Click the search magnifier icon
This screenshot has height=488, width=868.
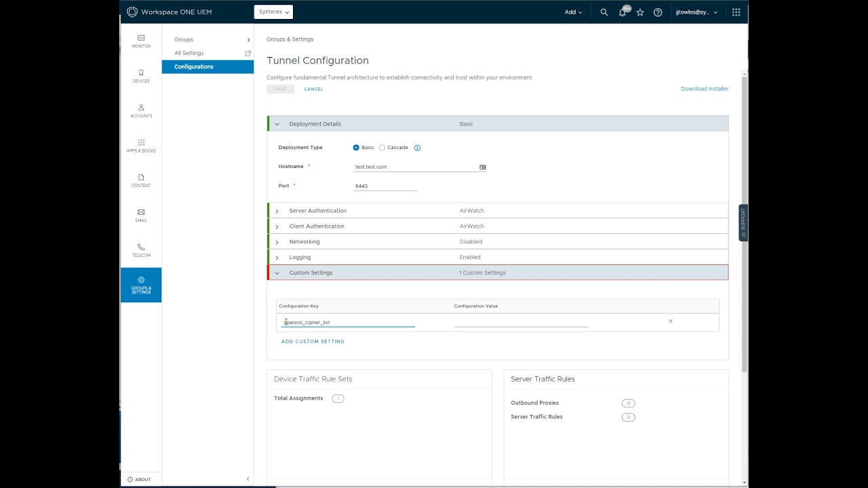click(604, 12)
